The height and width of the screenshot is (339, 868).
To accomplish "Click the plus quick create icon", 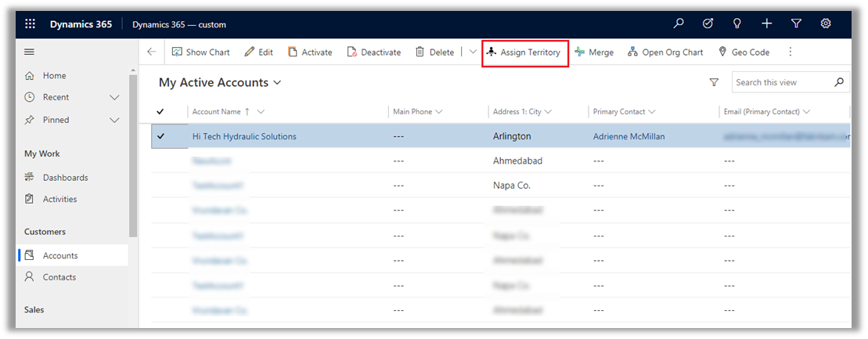I will [x=766, y=24].
